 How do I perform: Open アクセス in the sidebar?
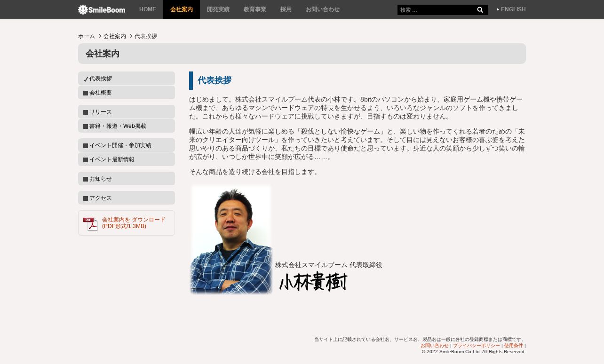(x=127, y=198)
